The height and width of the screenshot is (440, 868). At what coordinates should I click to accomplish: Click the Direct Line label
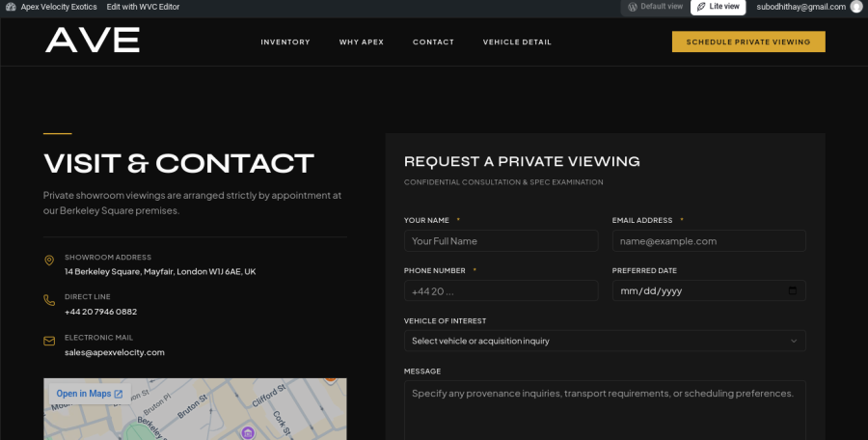click(88, 297)
